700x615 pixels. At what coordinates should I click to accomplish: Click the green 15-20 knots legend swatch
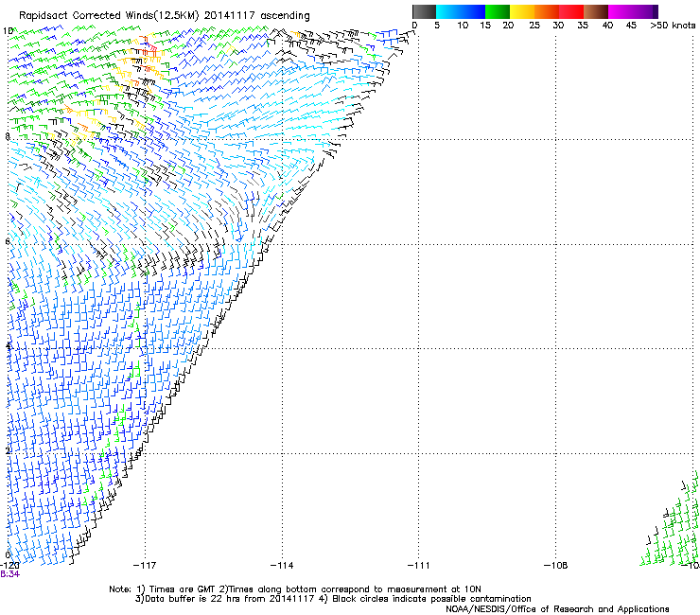point(498,11)
